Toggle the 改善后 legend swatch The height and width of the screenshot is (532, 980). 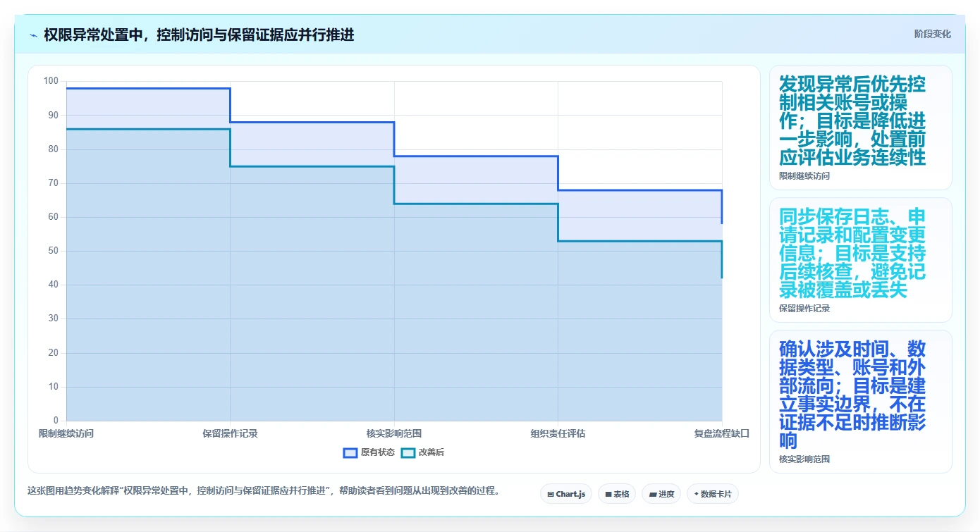(408, 452)
